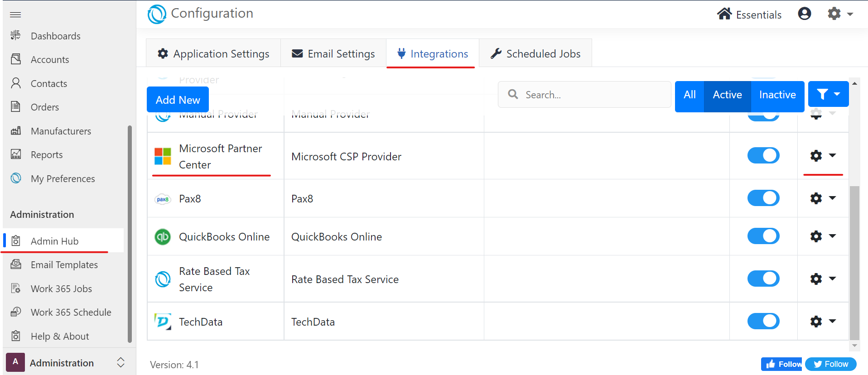Click the TechData logo icon

163,322
